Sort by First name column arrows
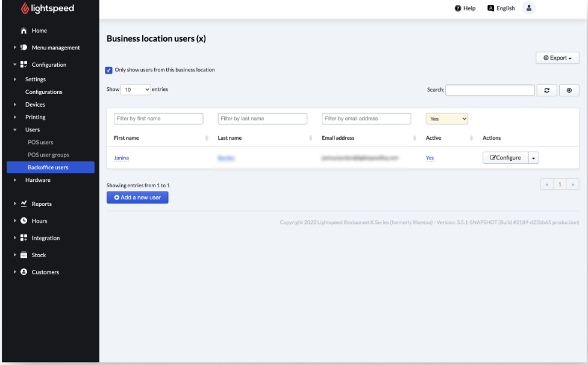 [207, 139]
